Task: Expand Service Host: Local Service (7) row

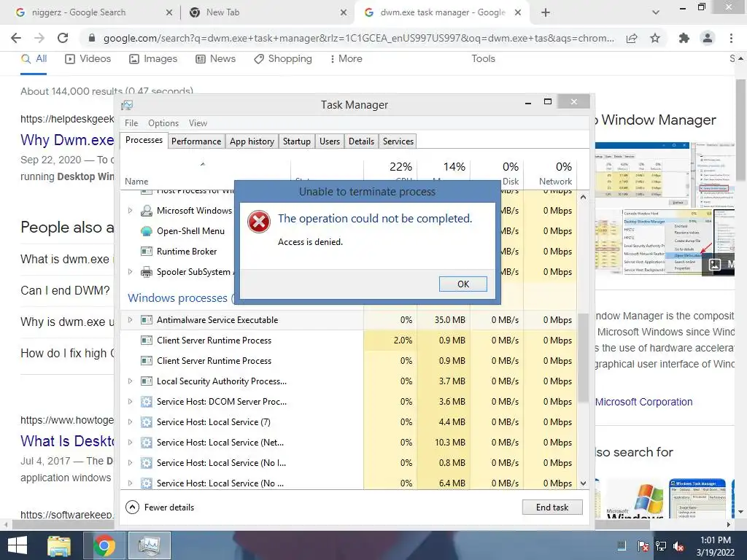Action: 130,422
